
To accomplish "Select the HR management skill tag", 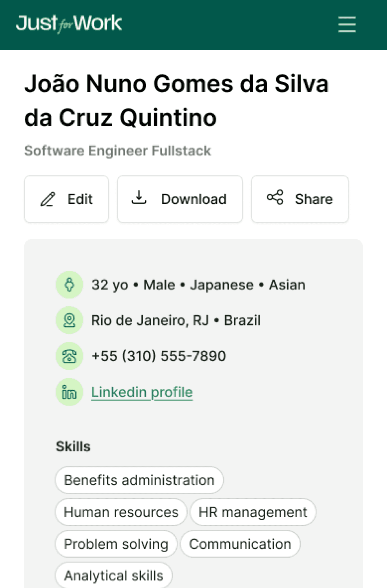I will pos(253,512).
